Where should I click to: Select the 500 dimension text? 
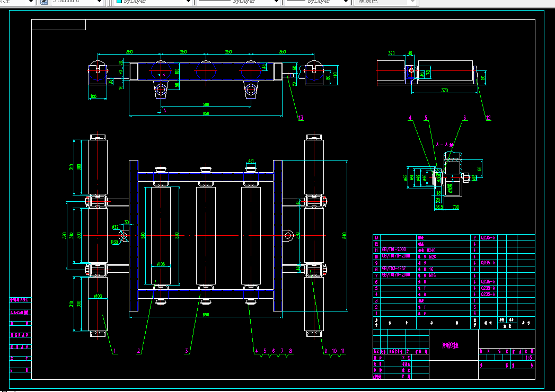[x=206, y=104]
